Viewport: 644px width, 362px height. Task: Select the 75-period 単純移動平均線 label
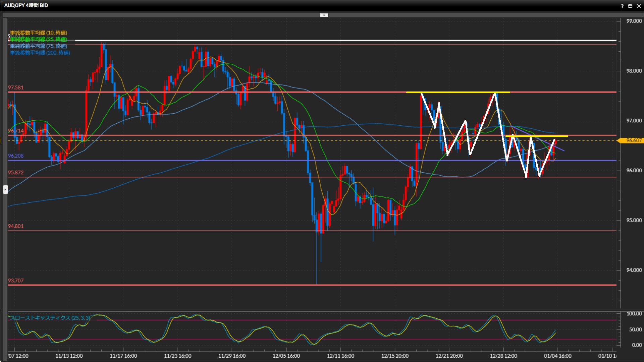(x=39, y=46)
